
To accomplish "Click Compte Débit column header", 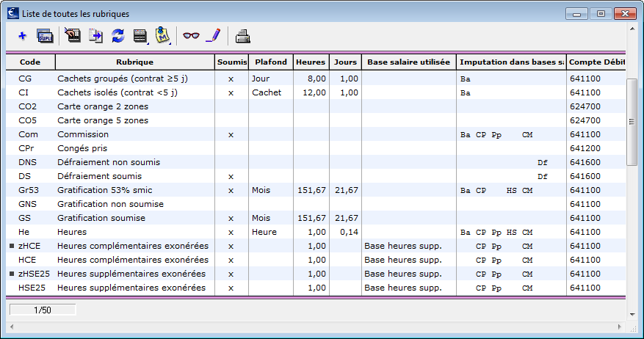I will click(x=596, y=62).
